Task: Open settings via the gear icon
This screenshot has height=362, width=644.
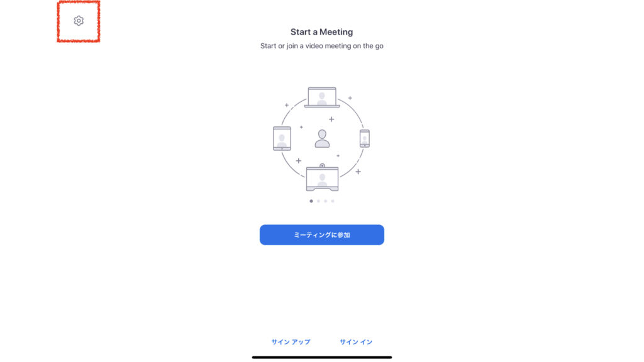Action: [79, 21]
